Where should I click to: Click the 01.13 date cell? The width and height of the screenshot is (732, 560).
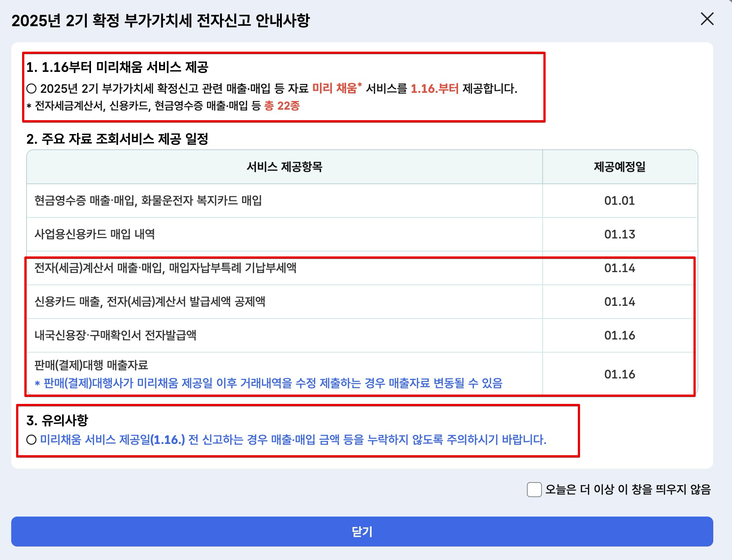point(619,234)
